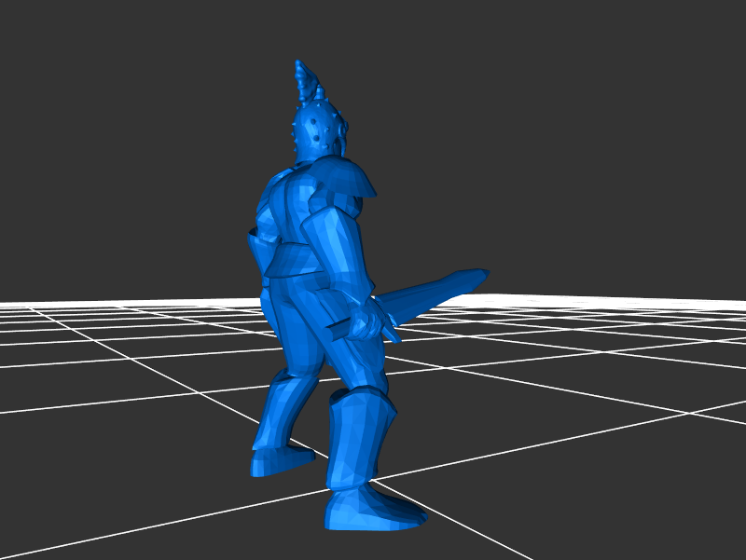Select the knight's waist area
The image size is (746, 560).
(x=289, y=280)
